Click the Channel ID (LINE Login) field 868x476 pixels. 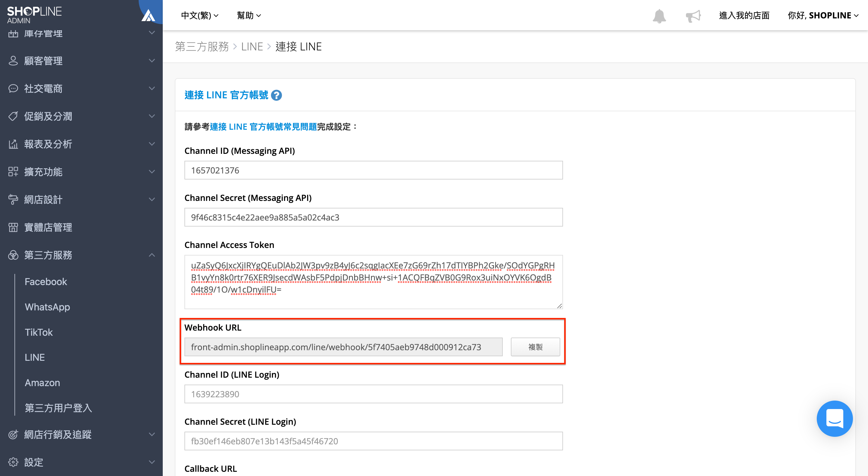coord(373,394)
